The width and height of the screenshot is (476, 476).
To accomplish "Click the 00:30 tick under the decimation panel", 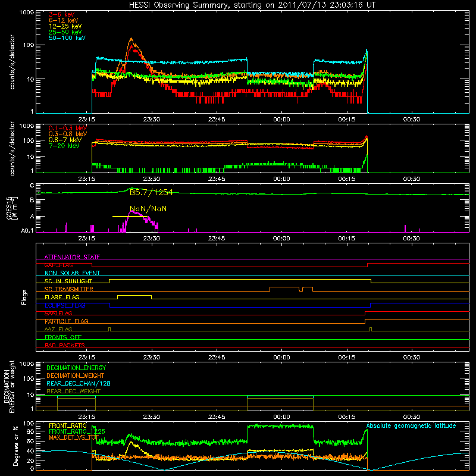I will click(411, 417).
